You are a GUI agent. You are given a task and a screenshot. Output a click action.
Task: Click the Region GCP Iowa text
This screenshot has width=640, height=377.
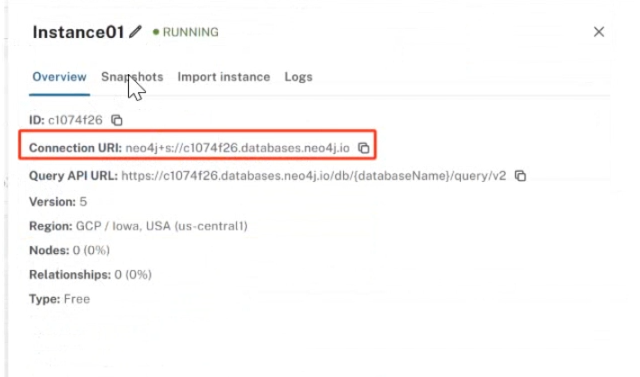pyautogui.click(x=138, y=226)
